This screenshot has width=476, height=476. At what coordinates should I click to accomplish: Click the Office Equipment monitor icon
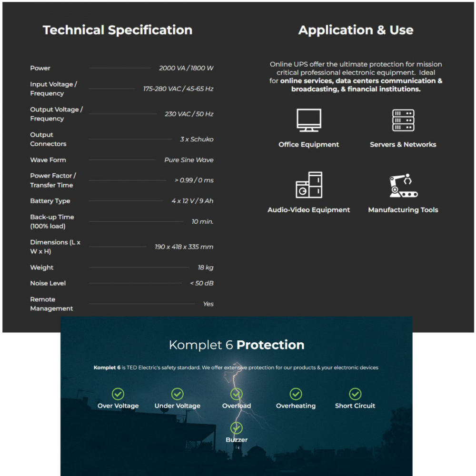[x=308, y=120]
